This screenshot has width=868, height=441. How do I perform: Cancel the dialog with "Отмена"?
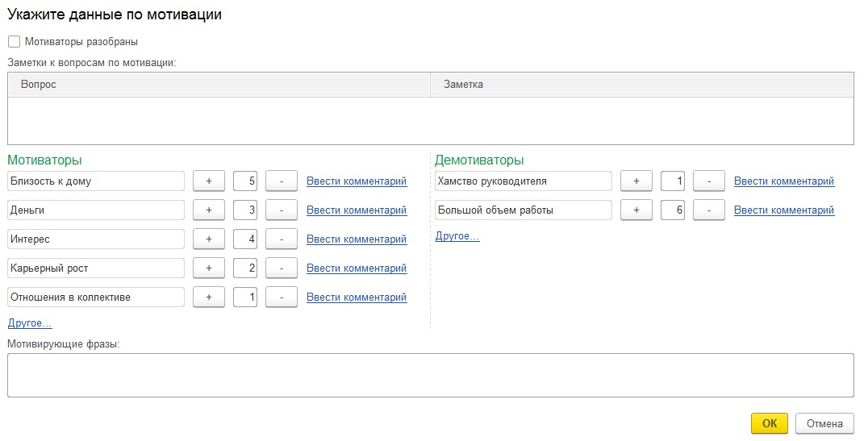click(x=824, y=423)
